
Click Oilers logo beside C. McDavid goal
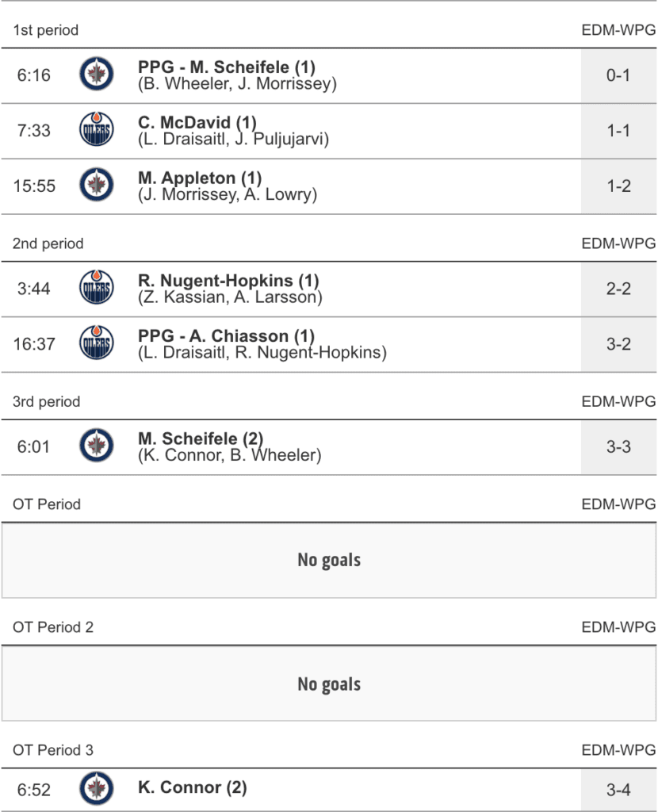[97, 130]
